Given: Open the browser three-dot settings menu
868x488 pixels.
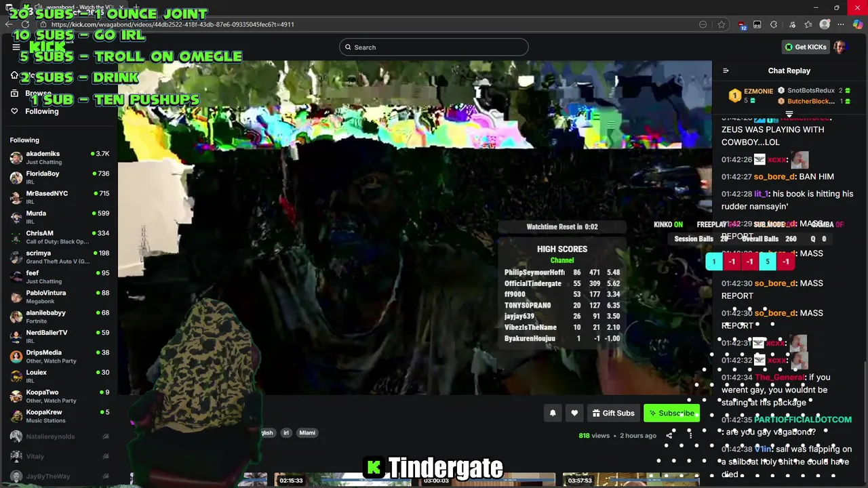Looking at the screenshot, I should (842, 24).
